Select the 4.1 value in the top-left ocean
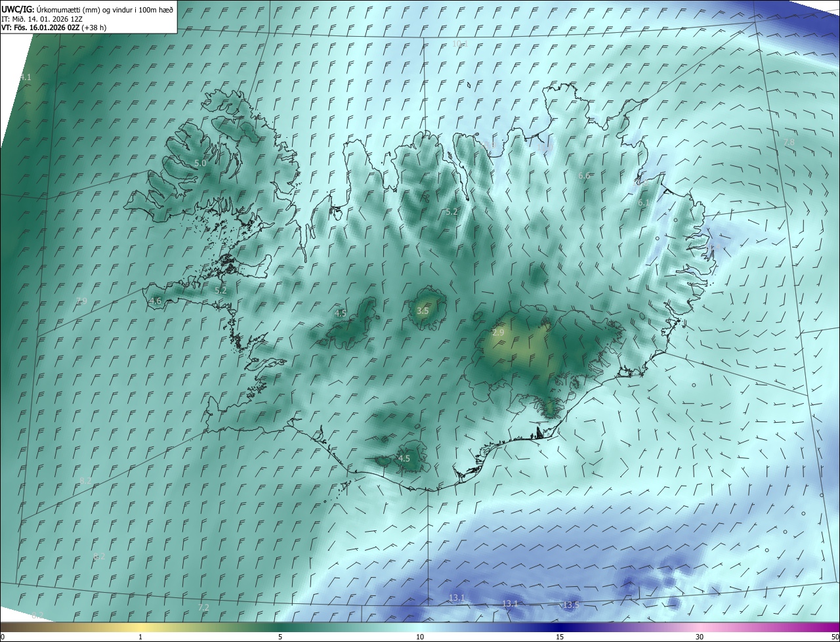 click(25, 77)
